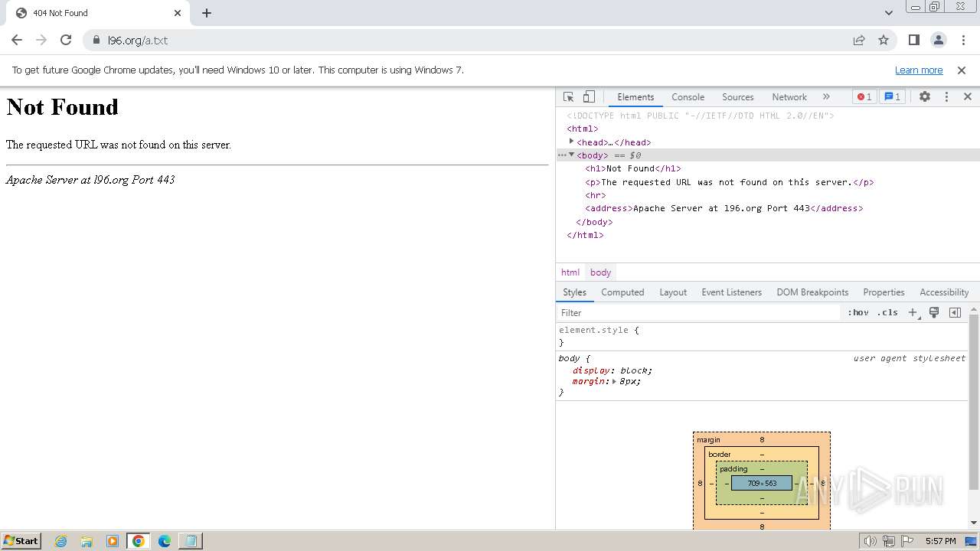Switch to the Styles pane tab

574,292
